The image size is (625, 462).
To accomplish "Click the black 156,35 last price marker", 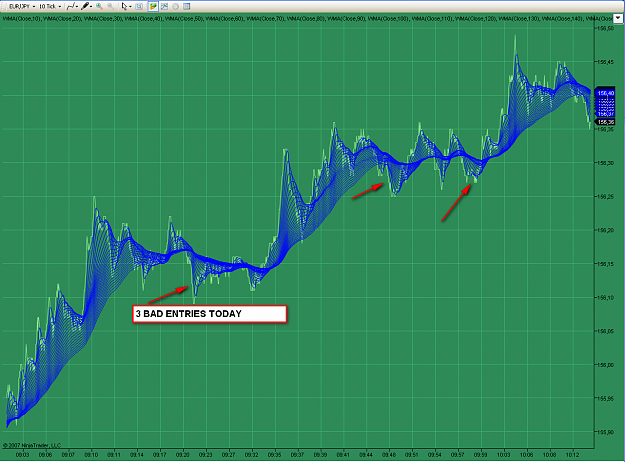I will 605,122.
